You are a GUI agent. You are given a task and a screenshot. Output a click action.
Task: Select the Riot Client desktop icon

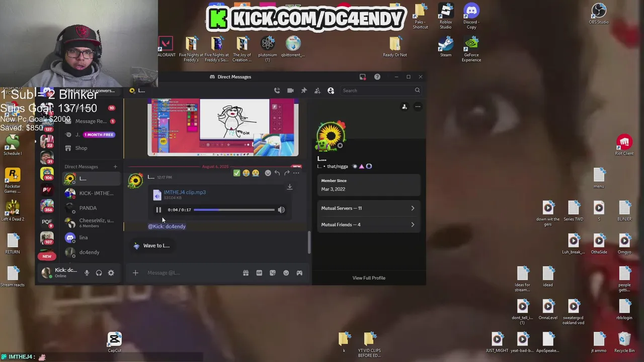coord(624,145)
